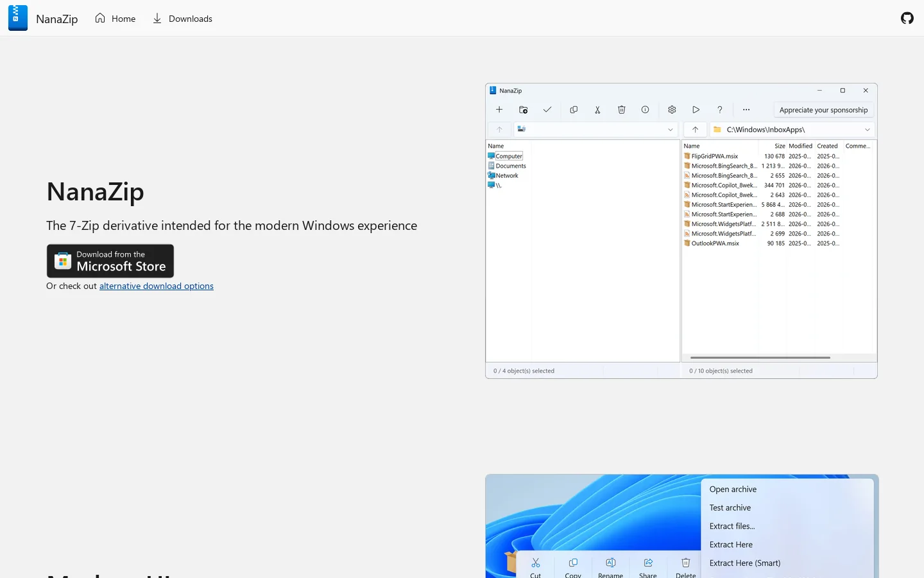The image size is (924, 578).
Task: Select Microsoft.StartExperien row sized 2 688
Action: click(762, 215)
